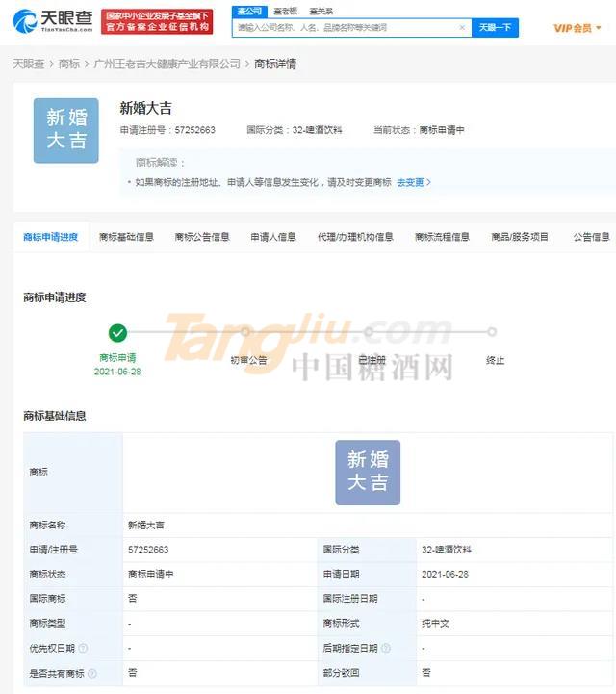The image size is (616, 694).
Task: Click the 天眼一下 search button
Action: click(495, 28)
